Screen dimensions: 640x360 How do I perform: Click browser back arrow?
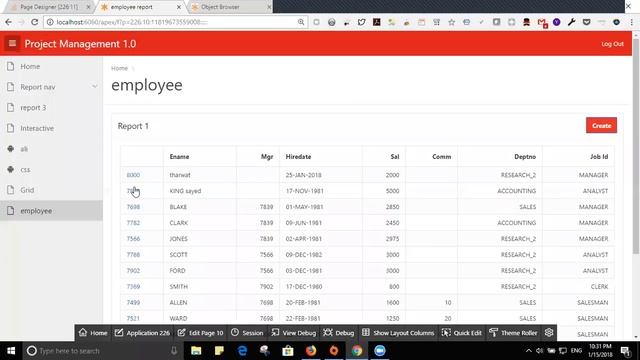(x=9, y=22)
